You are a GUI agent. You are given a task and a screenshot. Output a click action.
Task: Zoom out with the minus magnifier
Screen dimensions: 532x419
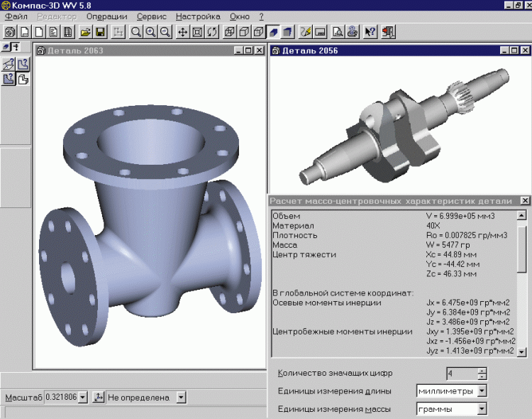click(165, 32)
